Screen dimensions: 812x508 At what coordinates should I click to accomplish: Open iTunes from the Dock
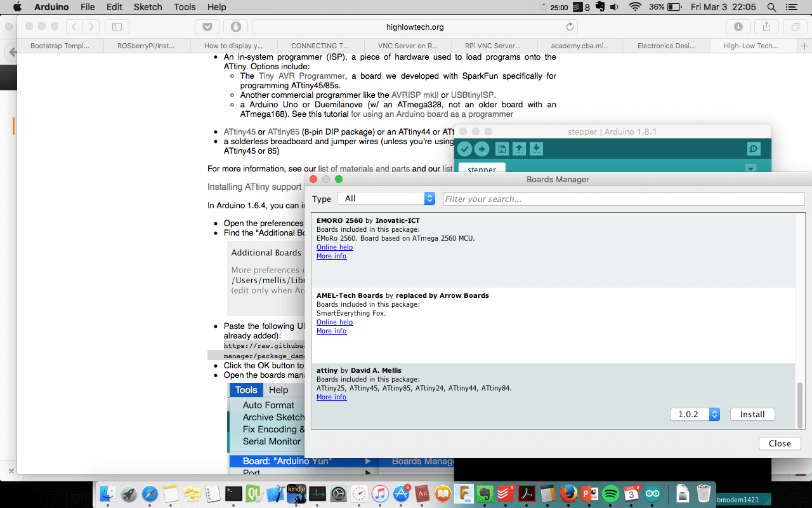[381, 494]
